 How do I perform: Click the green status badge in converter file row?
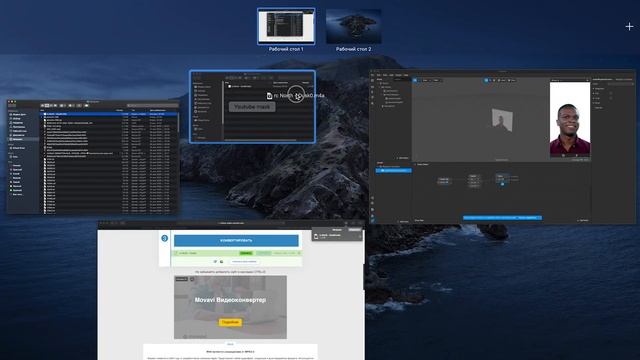(246, 253)
